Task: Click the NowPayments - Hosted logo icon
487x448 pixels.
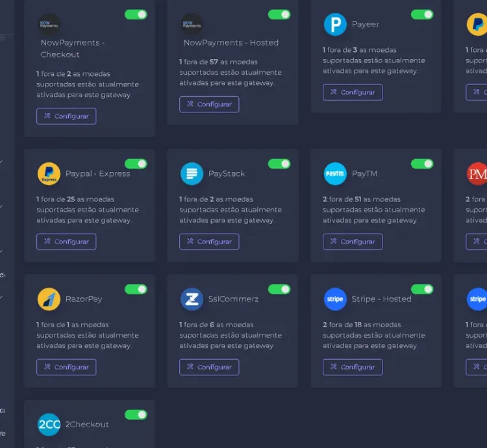Action: pyautogui.click(x=192, y=25)
